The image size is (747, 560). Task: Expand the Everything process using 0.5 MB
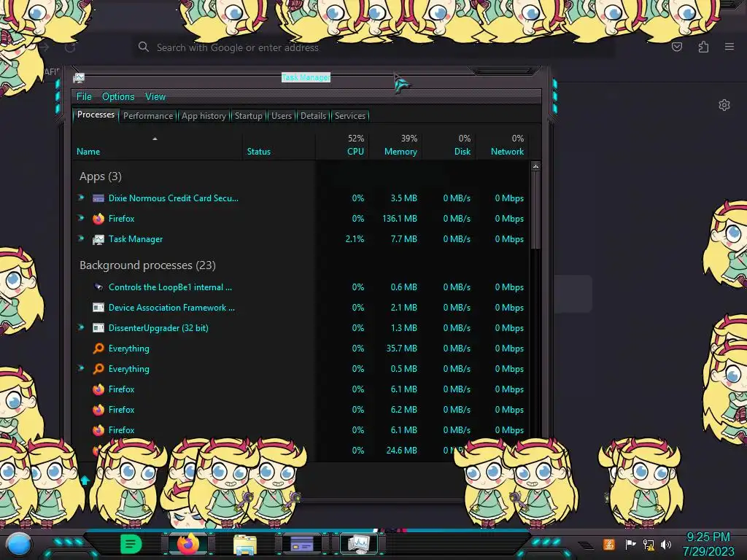coord(81,368)
